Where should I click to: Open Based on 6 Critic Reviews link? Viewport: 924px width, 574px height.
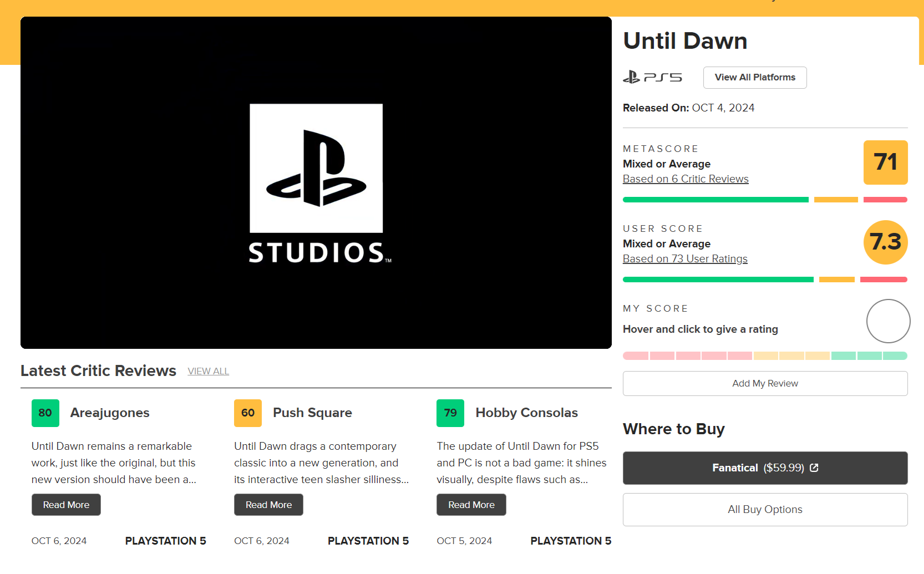point(686,179)
